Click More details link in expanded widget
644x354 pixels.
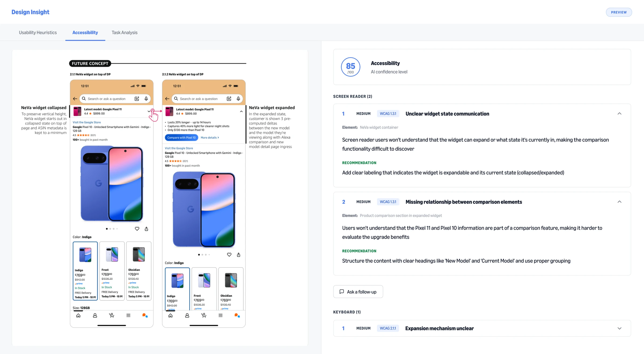tap(210, 138)
